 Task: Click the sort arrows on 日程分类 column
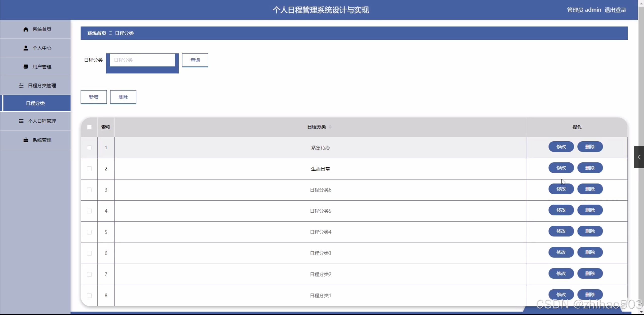[330, 127]
